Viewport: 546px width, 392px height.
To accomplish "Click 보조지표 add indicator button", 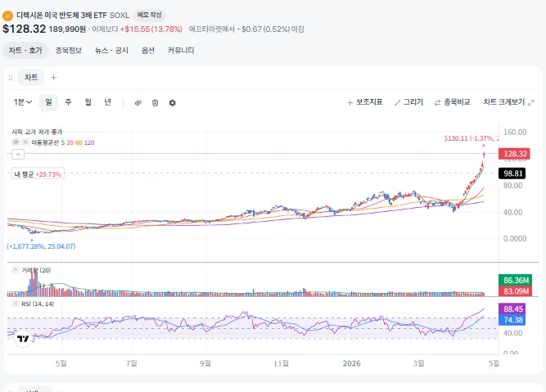I will tap(364, 102).
